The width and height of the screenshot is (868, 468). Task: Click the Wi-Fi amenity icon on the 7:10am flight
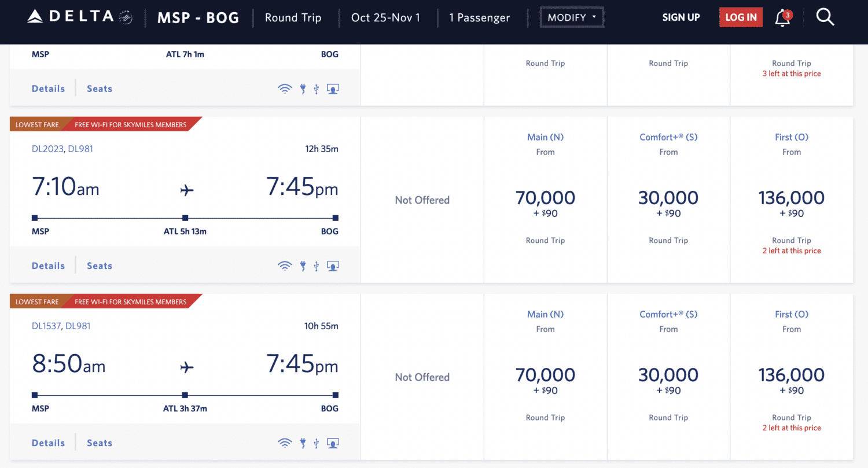tap(285, 266)
